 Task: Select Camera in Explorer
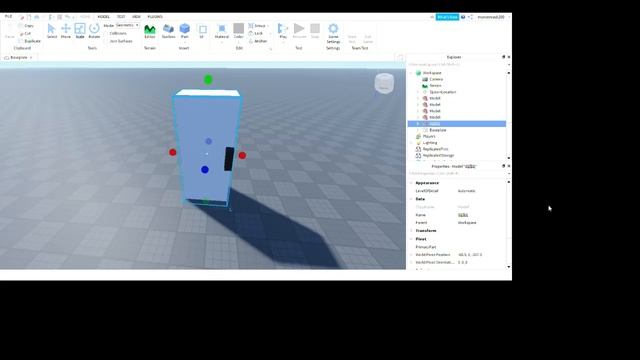click(x=436, y=79)
